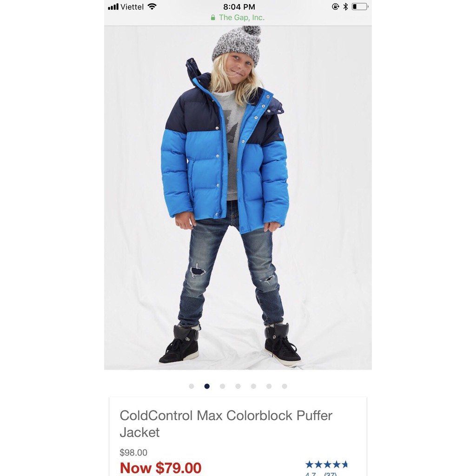This screenshot has width=476, height=476.
Task: Open the 37 reviews count link
Action: click(x=331, y=474)
